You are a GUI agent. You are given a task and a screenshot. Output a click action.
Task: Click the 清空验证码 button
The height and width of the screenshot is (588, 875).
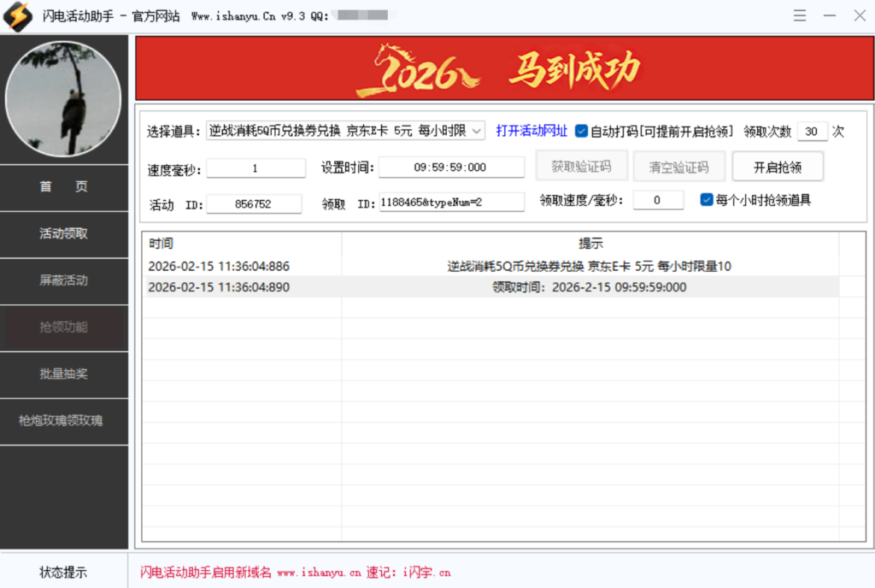coord(679,165)
